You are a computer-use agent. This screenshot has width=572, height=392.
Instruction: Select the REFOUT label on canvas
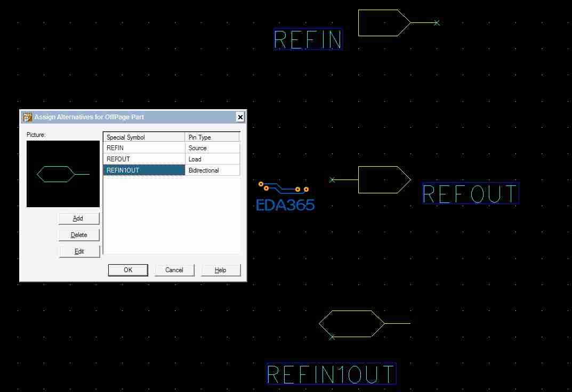(471, 193)
